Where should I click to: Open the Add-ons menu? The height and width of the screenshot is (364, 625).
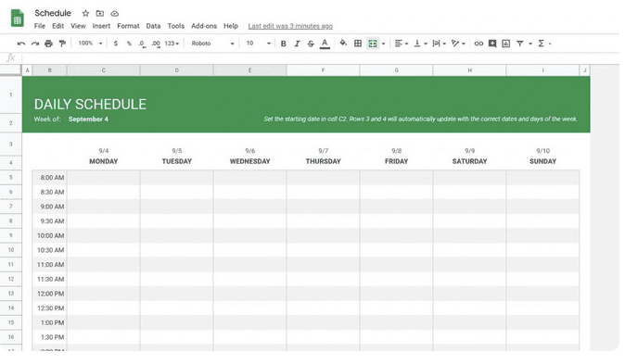pyautogui.click(x=204, y=26)
